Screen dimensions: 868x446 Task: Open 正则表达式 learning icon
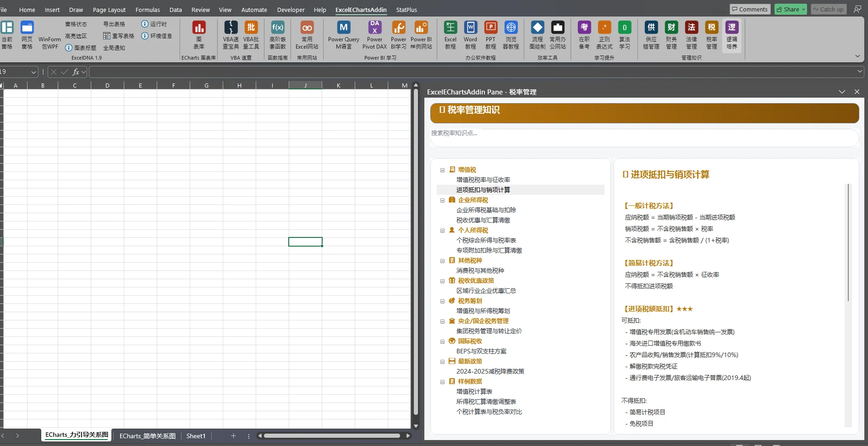604,35
